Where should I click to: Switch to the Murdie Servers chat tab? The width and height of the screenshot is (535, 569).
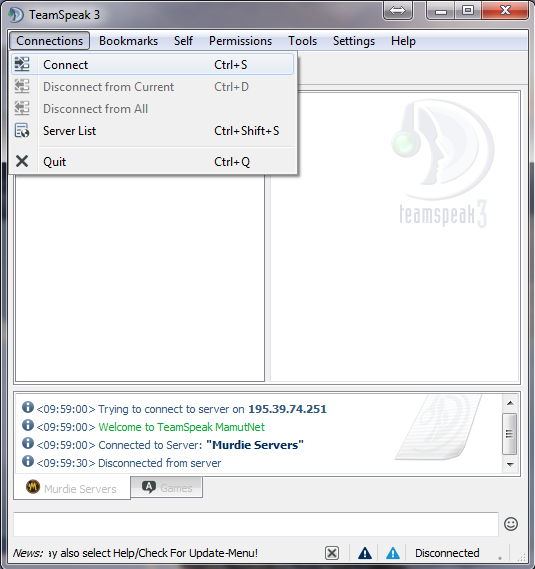(72, 488)
